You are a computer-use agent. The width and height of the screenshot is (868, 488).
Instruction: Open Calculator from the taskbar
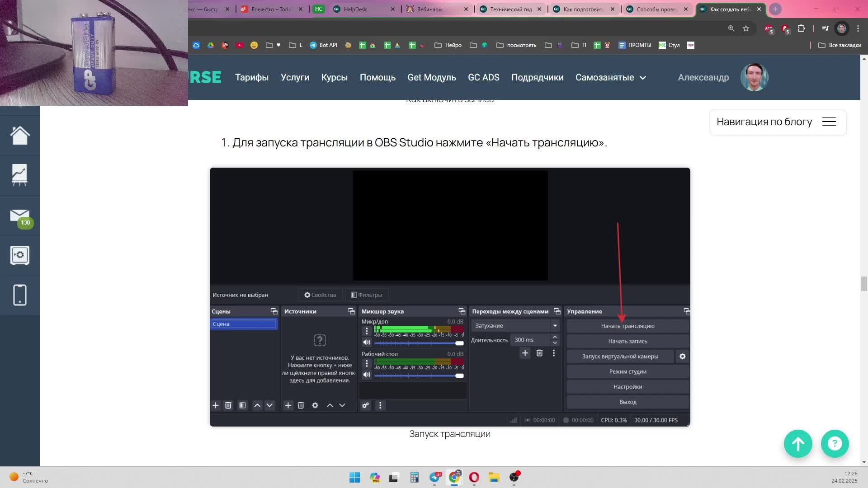pos(415,477)
